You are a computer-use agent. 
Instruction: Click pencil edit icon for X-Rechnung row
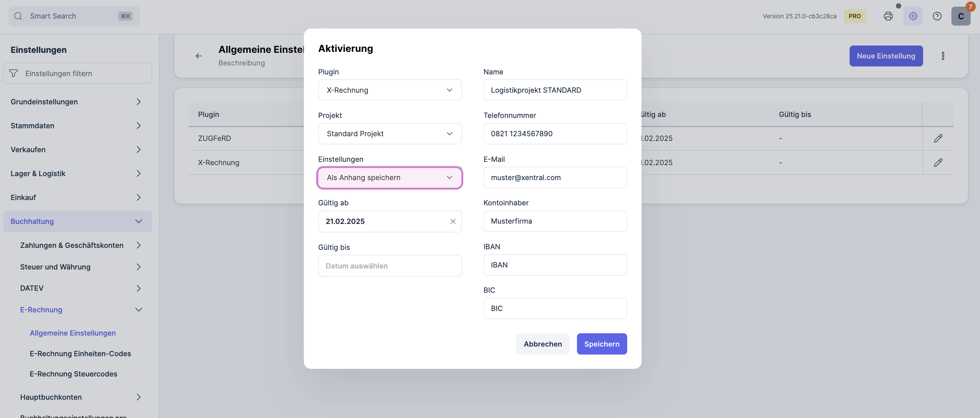coord(938,162)
